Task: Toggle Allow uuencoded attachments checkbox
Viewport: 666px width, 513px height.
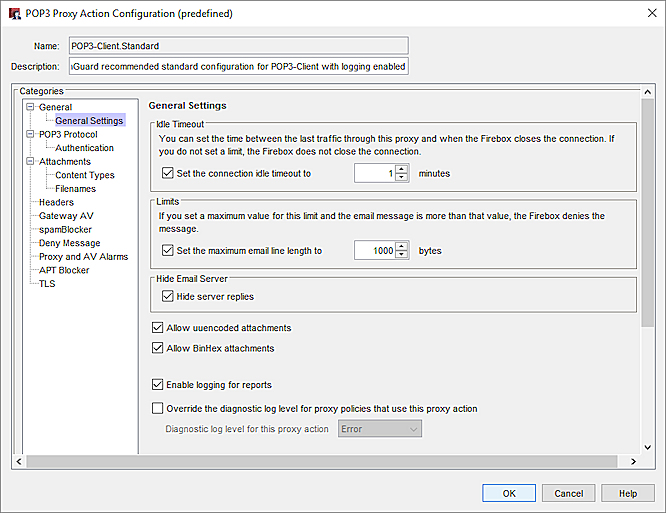Action: pyautogui.click(x=158, y=327)
